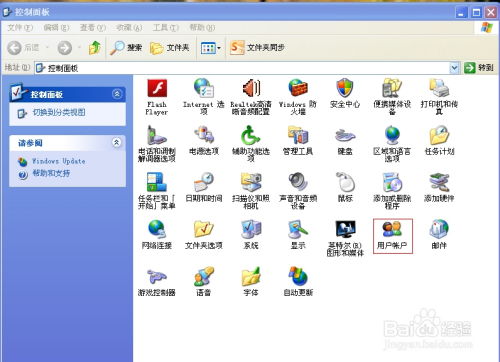Open the 工具(T) menu
Image resolution: width=500 pixels, height=362 pixels.
point(166,28)
